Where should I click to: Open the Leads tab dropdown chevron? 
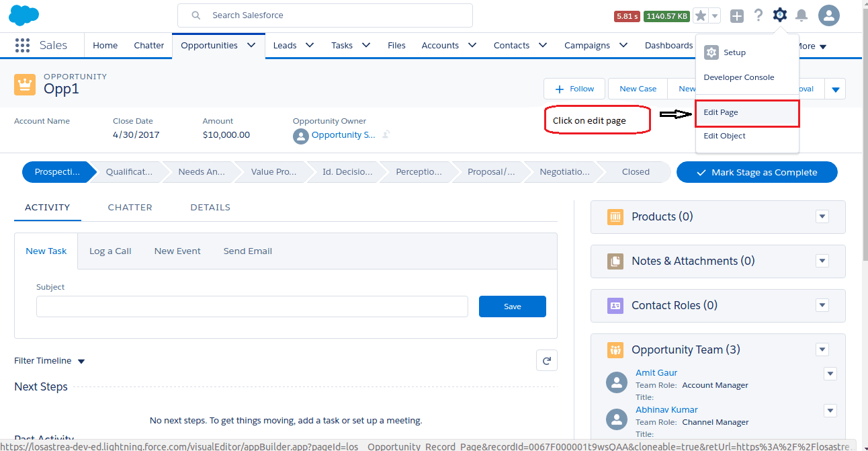coord(310,45)
